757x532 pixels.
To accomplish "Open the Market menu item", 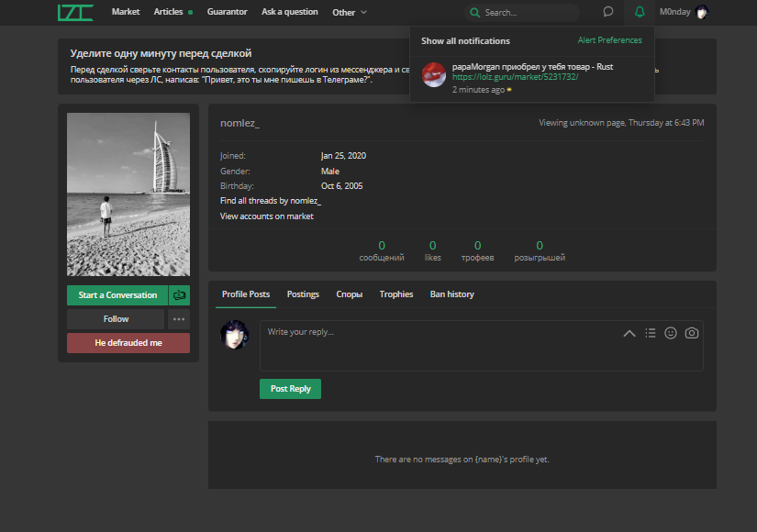I will [126, 12].
